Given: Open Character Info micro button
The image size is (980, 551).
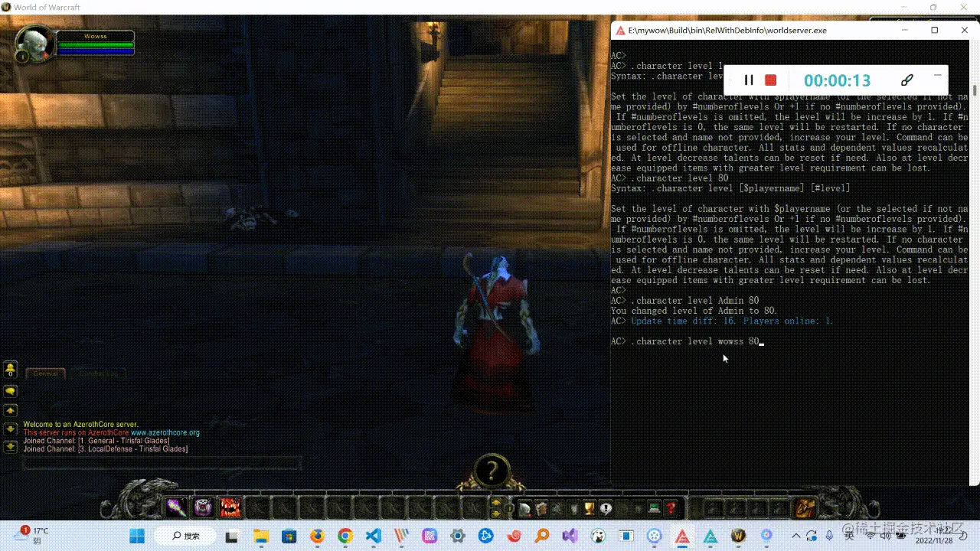Looking at the screenshot, I should [x=525, y=508].
